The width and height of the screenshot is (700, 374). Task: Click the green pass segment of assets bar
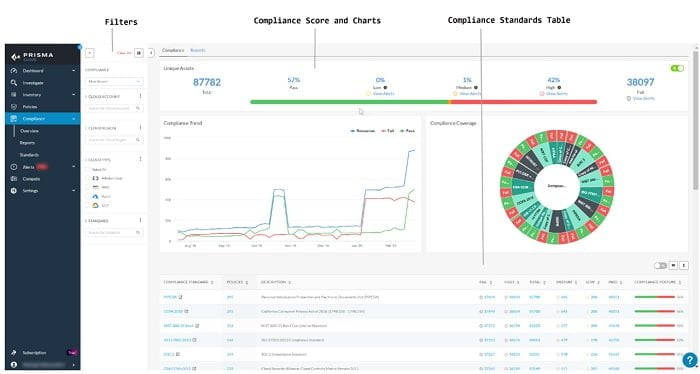[x=349, y=102]
